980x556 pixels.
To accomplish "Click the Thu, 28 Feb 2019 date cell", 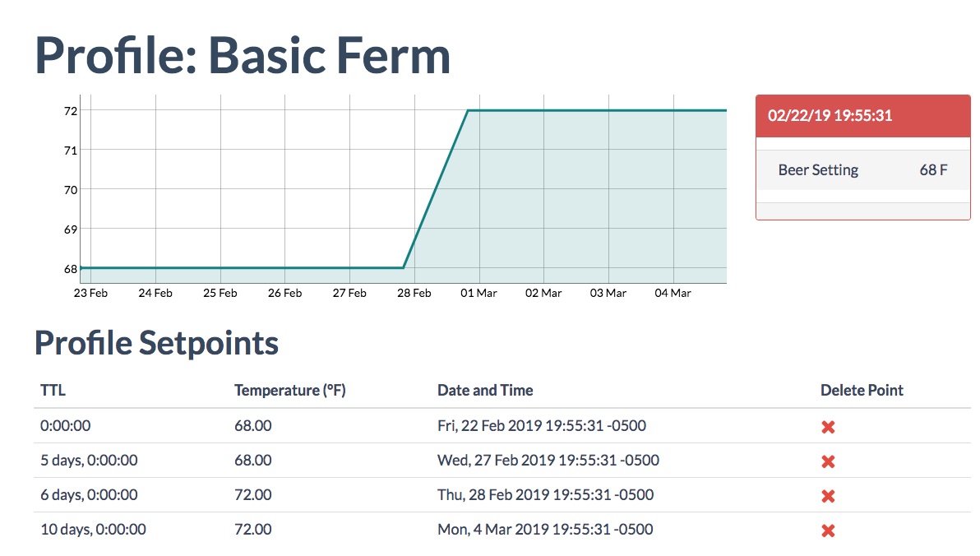I will click(546, 494).
